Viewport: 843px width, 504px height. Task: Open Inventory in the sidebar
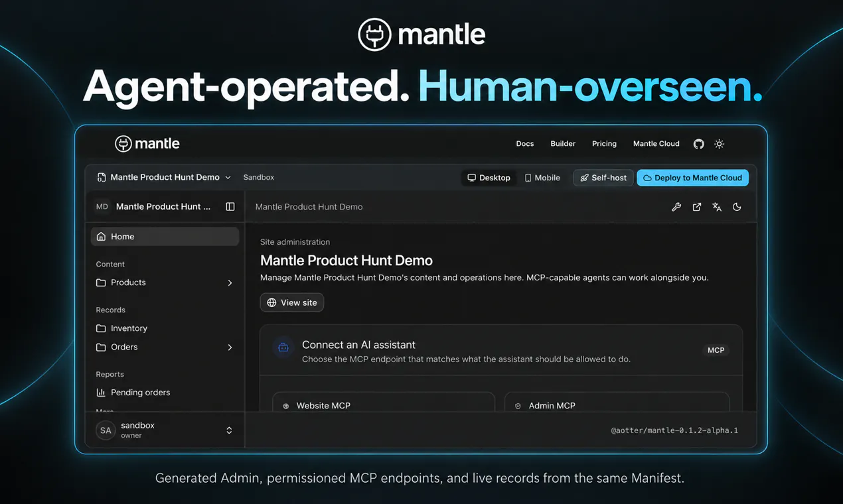(x=165, y=328)
